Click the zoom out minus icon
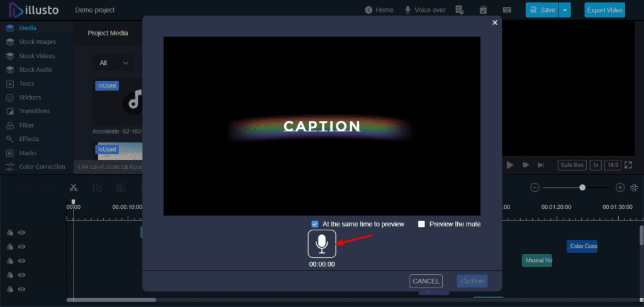 point(535,187)
